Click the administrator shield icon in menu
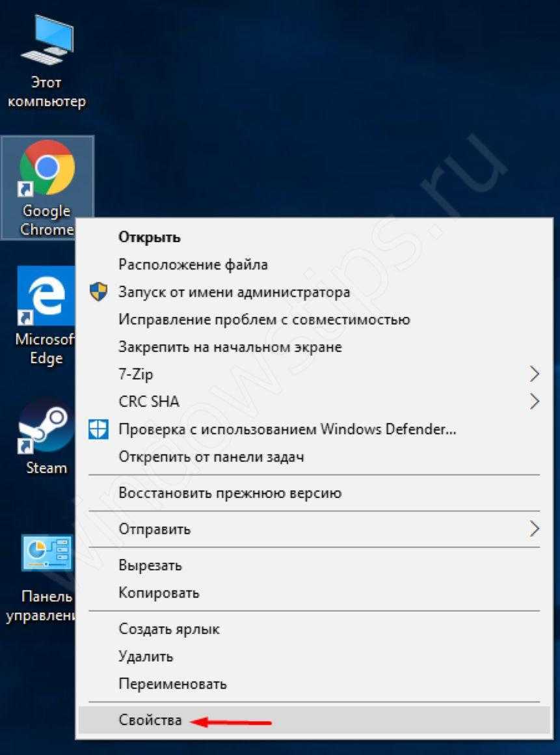560x755 pixels. tap(98, 292)
